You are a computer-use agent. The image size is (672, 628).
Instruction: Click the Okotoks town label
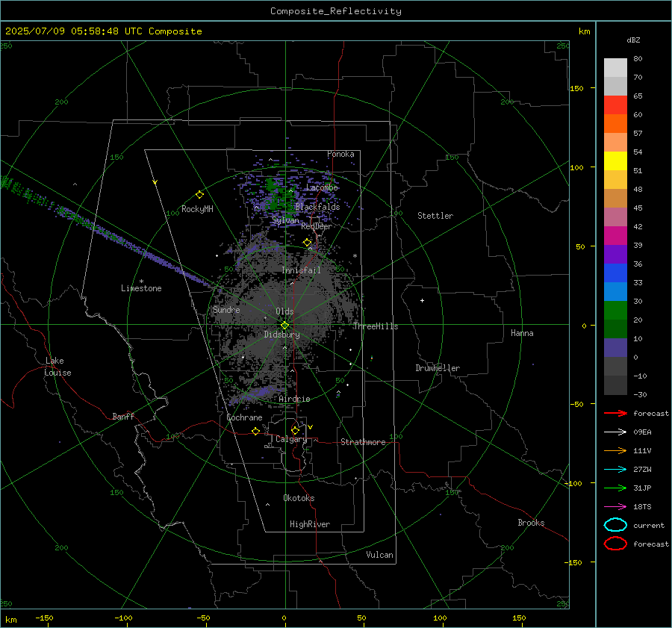click(299, 498)
